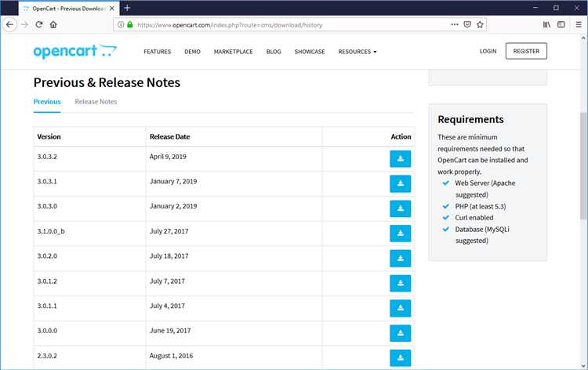Click the Register button
Screen dimensions: 588x370
526,51
